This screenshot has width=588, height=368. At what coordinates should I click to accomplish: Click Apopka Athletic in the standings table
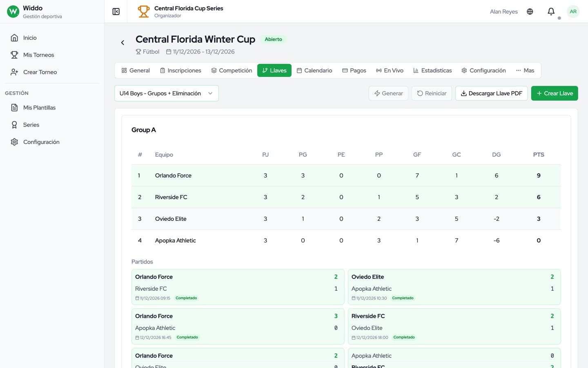pyautogui.click(x=176, y=240)
